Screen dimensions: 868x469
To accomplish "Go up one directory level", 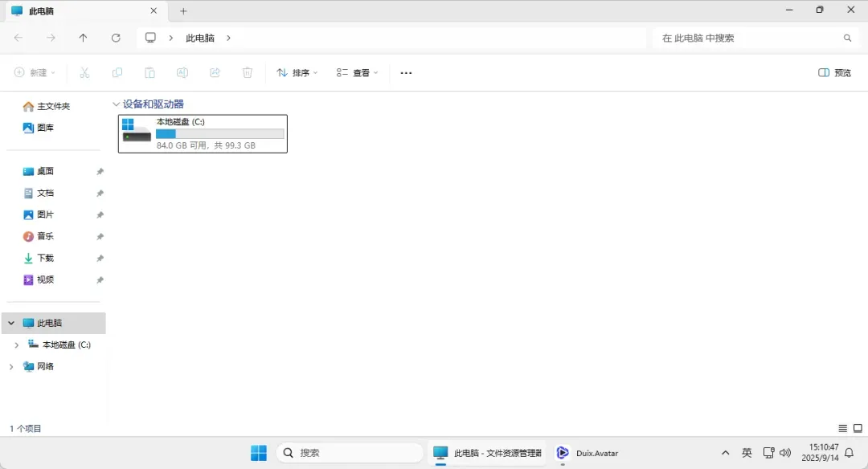I will 83,38.
